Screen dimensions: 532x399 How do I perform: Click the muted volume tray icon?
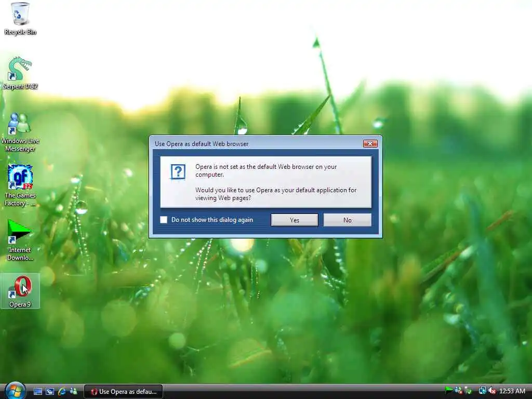tap(491, 391)
